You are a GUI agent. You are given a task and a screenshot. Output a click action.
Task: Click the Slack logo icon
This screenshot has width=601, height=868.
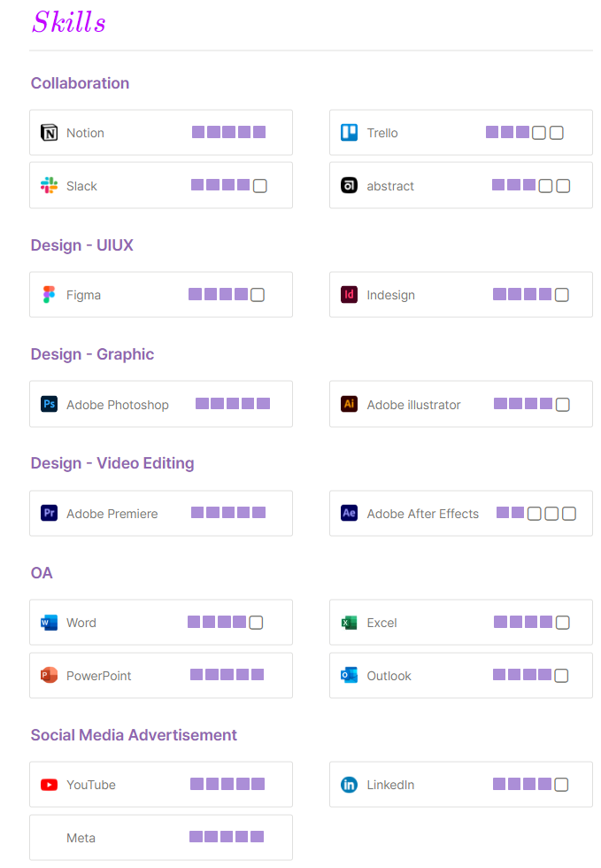pyautogui.click(x=50, y=185)
